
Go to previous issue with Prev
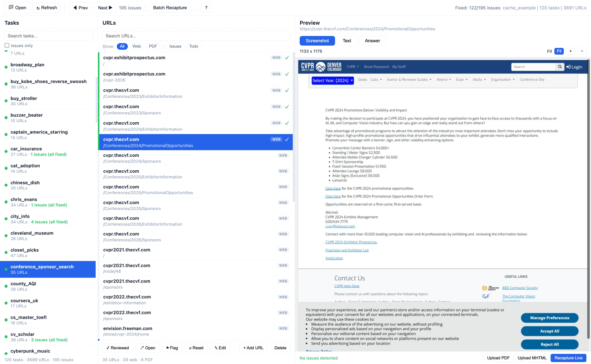pyautogui.click(x=81, y=8)
